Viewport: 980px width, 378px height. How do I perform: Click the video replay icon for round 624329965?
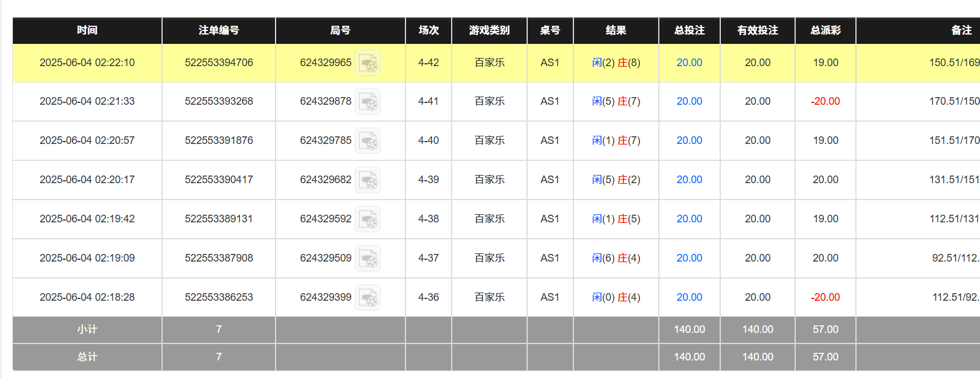[x=368, y=63]
